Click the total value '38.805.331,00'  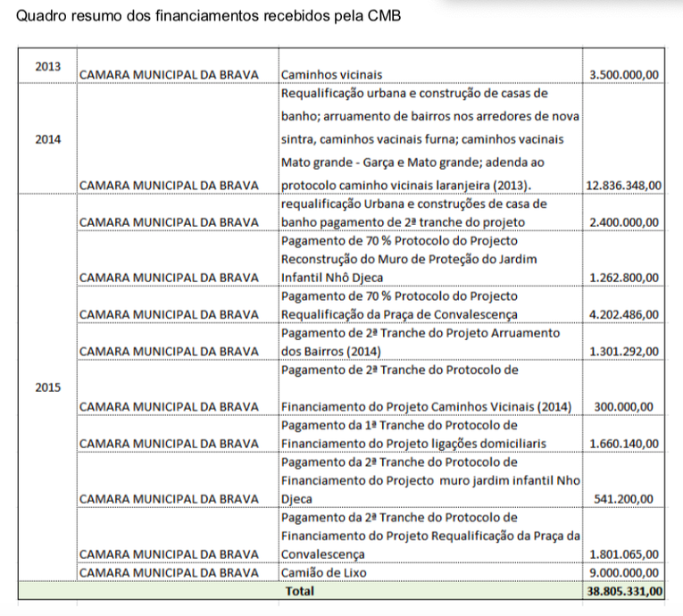pyautogui.click(x=624, y=591)
